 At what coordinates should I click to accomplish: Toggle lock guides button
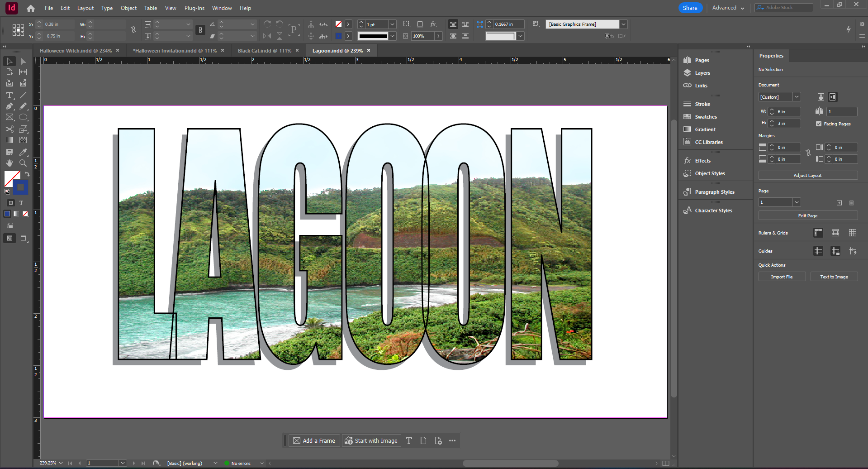point(835,251)
